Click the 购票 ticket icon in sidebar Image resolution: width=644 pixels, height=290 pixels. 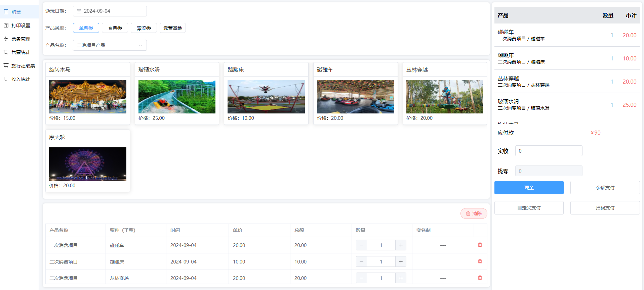pyautogui.click(x=6, y=12)
